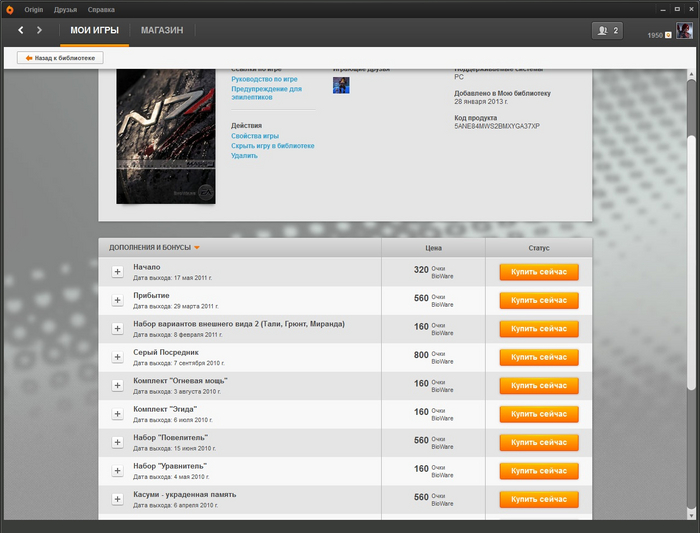The height and width of the screenshot is (533, 700).
Task: Buy the Прибытие add-on now
Action: [x=539, y=300]
